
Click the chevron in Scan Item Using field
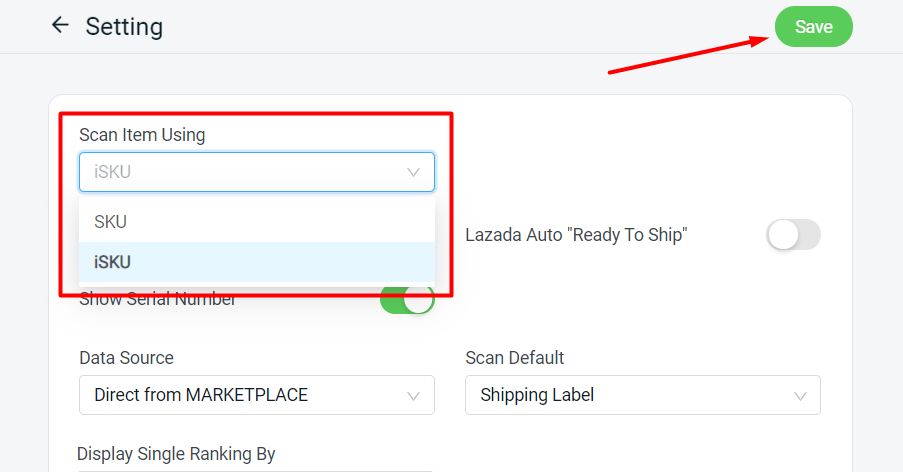click(414, 172)
